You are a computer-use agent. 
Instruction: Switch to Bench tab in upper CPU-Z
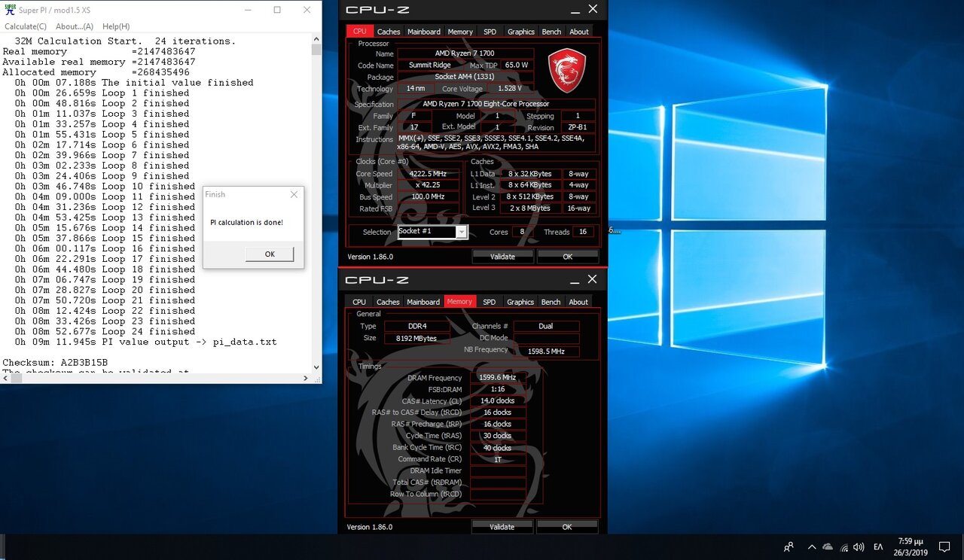(551, 32)
